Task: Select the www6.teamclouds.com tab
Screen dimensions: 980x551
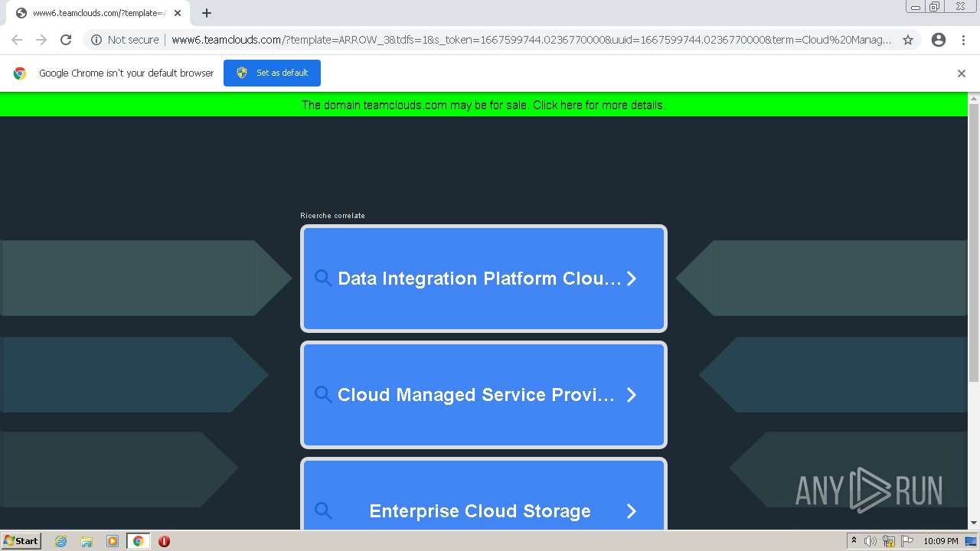Action: (97, 13)
